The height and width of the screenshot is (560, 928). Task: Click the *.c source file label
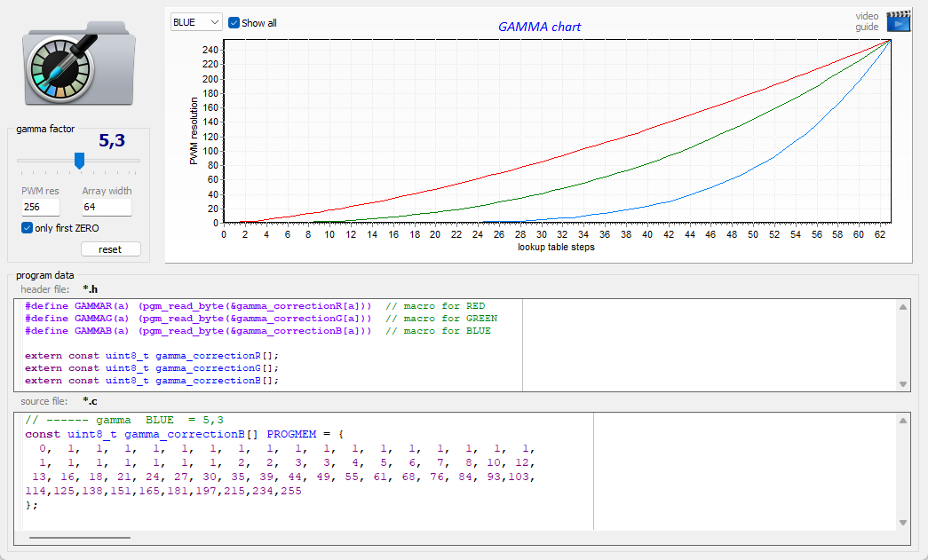90,401
